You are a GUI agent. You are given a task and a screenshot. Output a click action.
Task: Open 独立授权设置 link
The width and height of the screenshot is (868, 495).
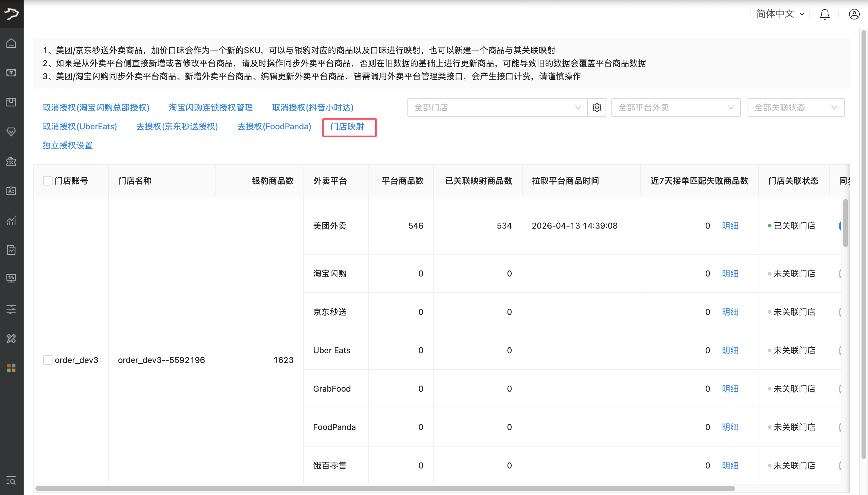pos(68,146)
